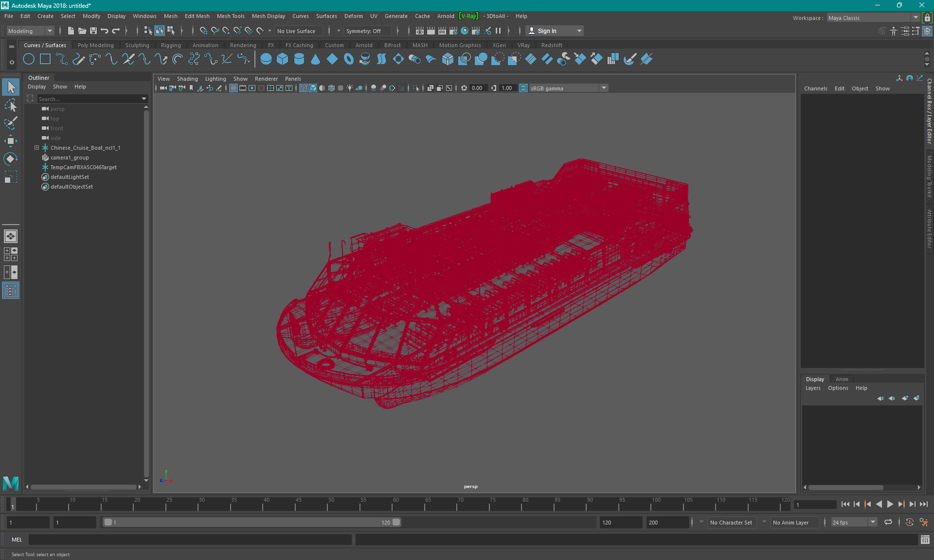Activate the Scale tool

[11, 177]
